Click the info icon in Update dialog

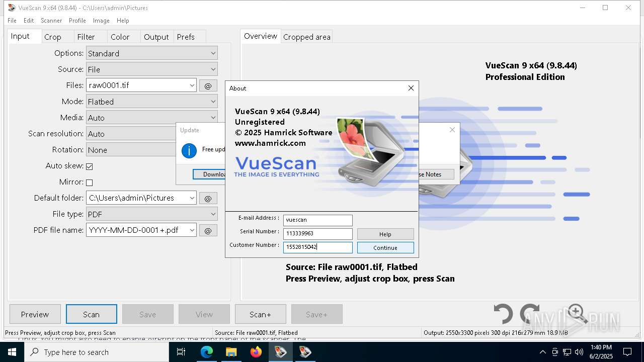(189, 150)
